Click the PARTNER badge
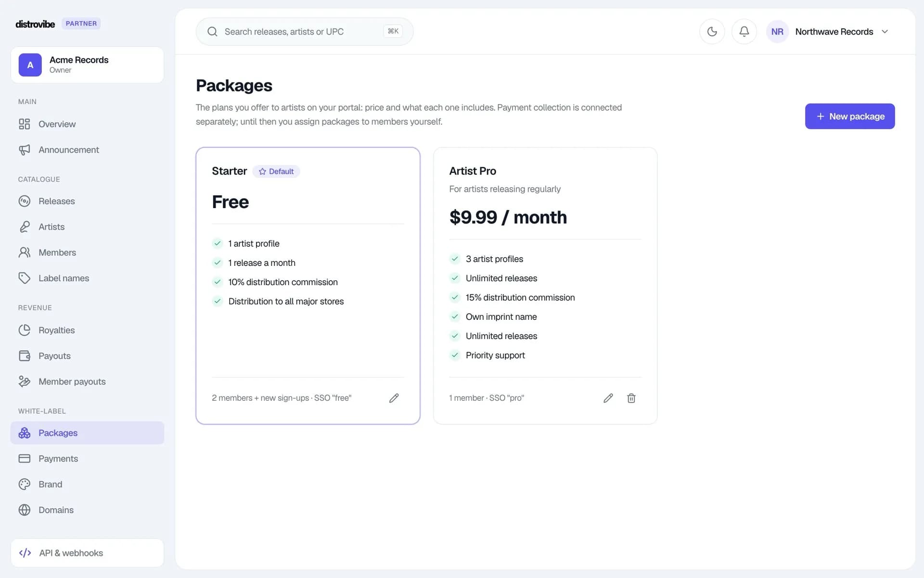Image resolution: width=924 pixels, height=578 pixels. tap(81, 24)
